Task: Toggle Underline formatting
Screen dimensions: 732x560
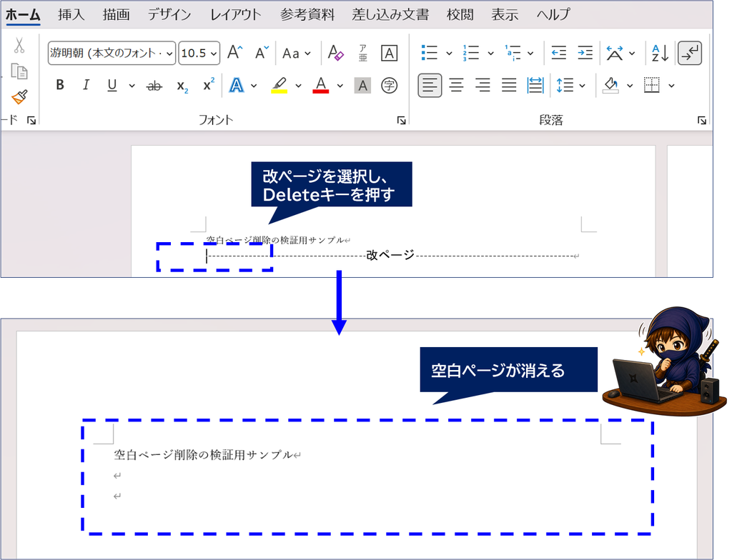Action: (x=112, y=86)
